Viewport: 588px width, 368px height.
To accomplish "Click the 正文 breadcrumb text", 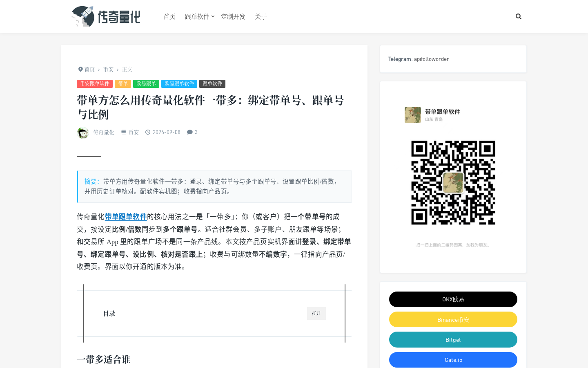I will (127, 70).
